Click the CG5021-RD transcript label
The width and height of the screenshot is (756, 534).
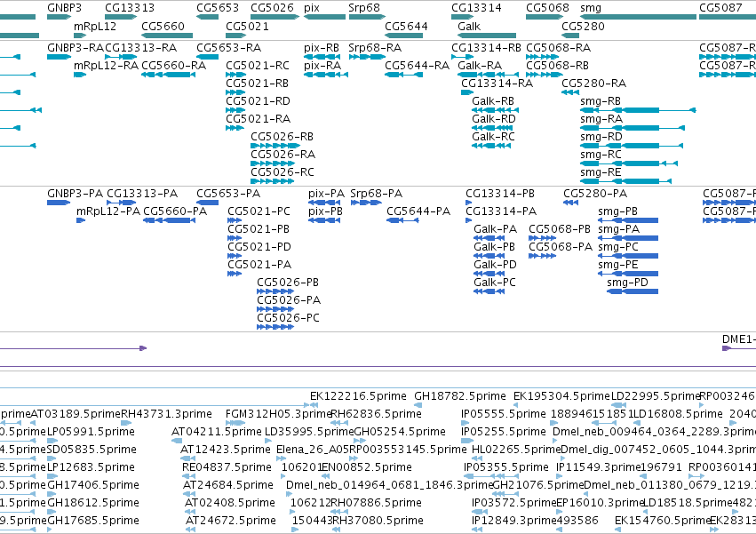[258, 101]
